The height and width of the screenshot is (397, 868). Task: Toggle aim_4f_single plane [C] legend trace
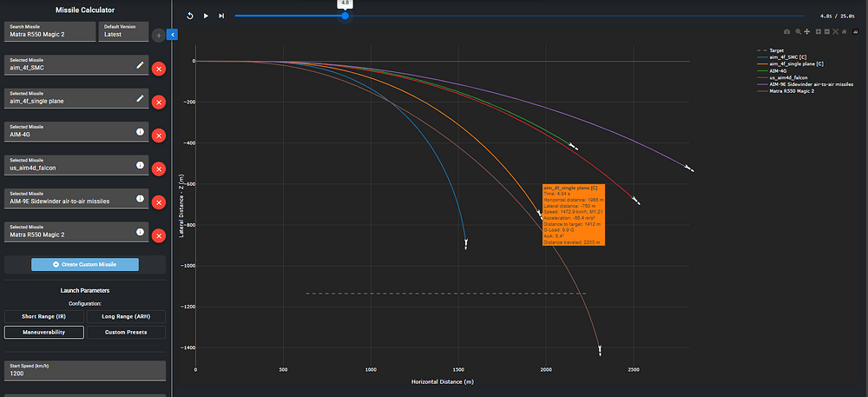(790, 63)
